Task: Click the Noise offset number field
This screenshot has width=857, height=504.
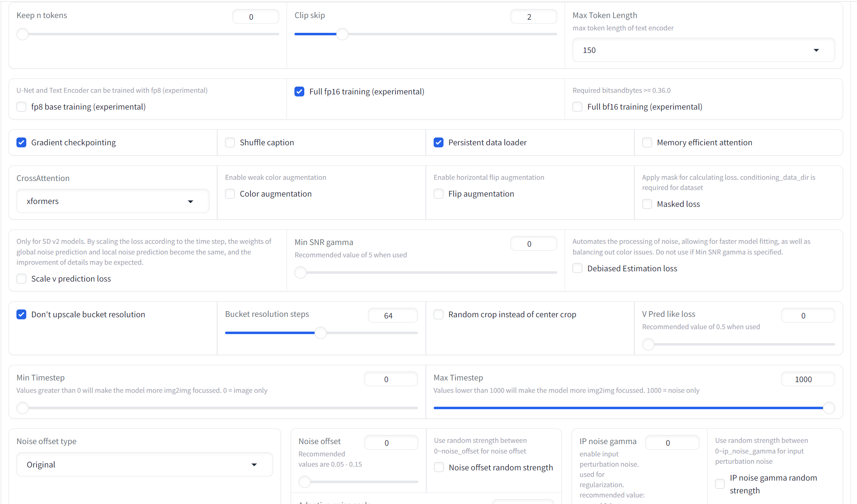Action: [x=391, y=443]
